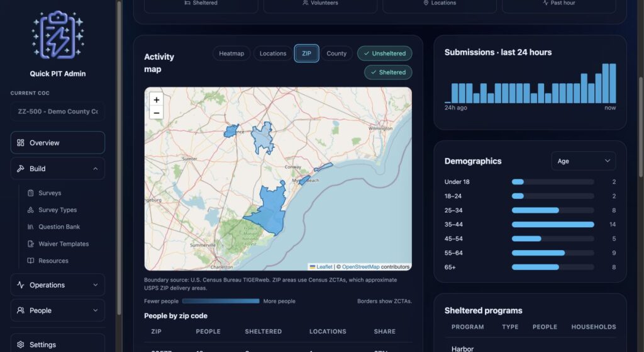Image resolution: width=644 pixels, height=352 pixels.
Task: Select the ZIP map view
Action: tap(306, 54)
